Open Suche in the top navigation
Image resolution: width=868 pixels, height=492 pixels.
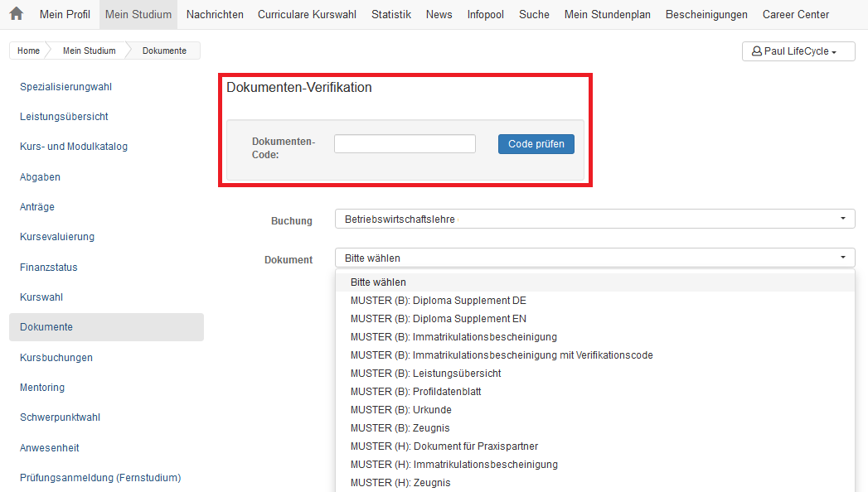tap(534, 14)
